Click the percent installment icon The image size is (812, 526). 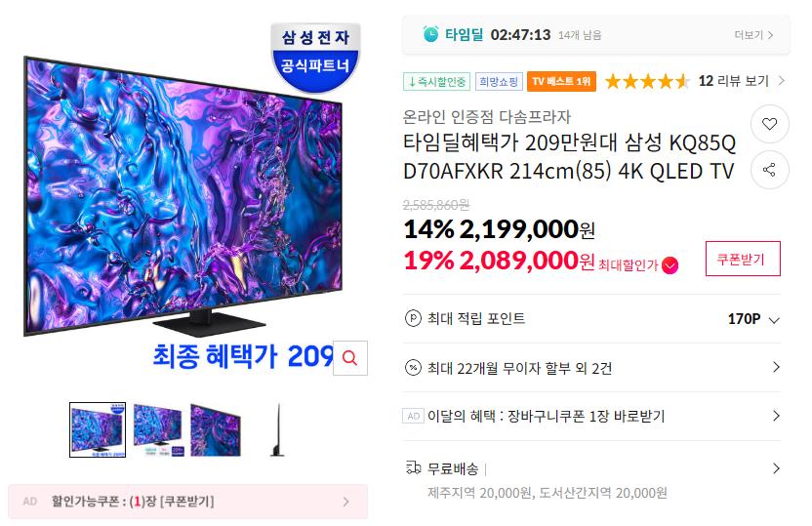413,368
